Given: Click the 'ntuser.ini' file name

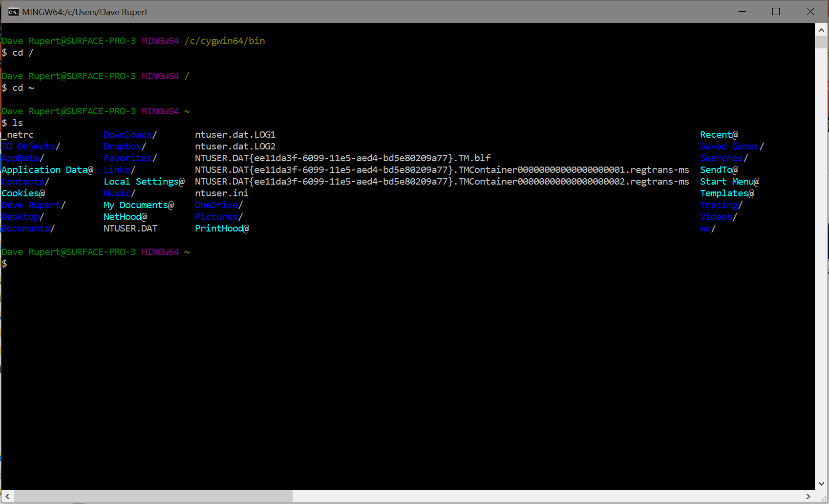Looking at the screenshot, I should click(x=222, y=193).
